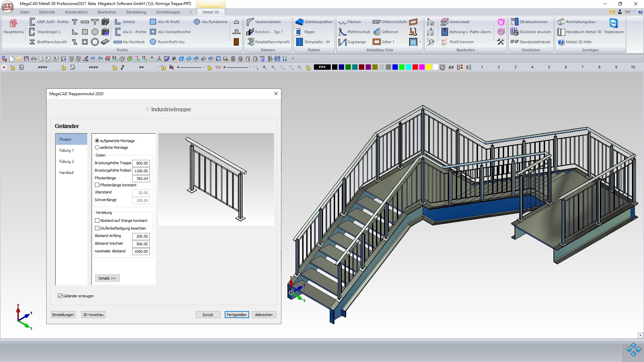Toggle Stufenbefestigung beachten checkbox
Screen dimensions: 644x362
(x=97, y=228)
